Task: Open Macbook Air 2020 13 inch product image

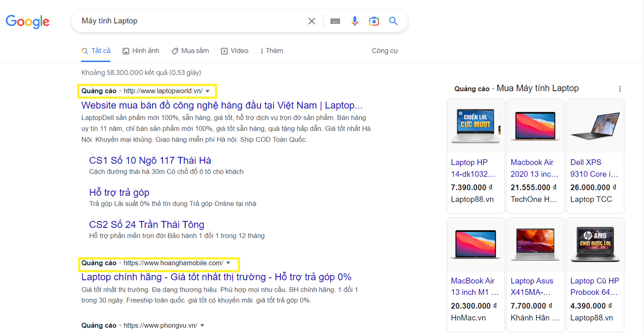Action: click(x=535, y=126)
